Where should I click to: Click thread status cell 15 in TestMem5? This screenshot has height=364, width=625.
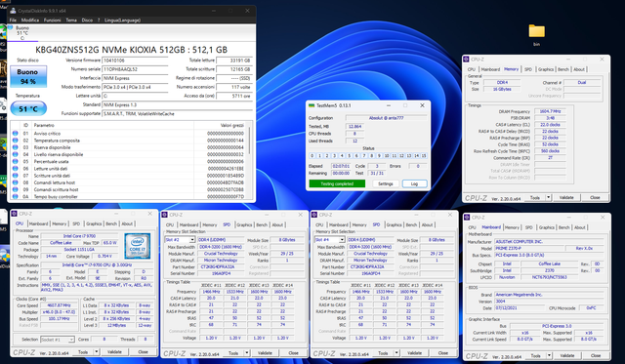424,156
